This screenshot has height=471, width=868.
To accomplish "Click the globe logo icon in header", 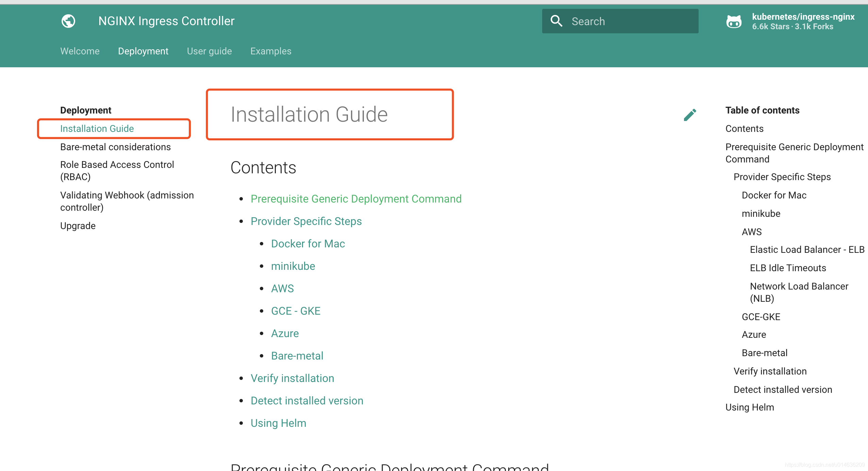I will click(x=68, y=21).
